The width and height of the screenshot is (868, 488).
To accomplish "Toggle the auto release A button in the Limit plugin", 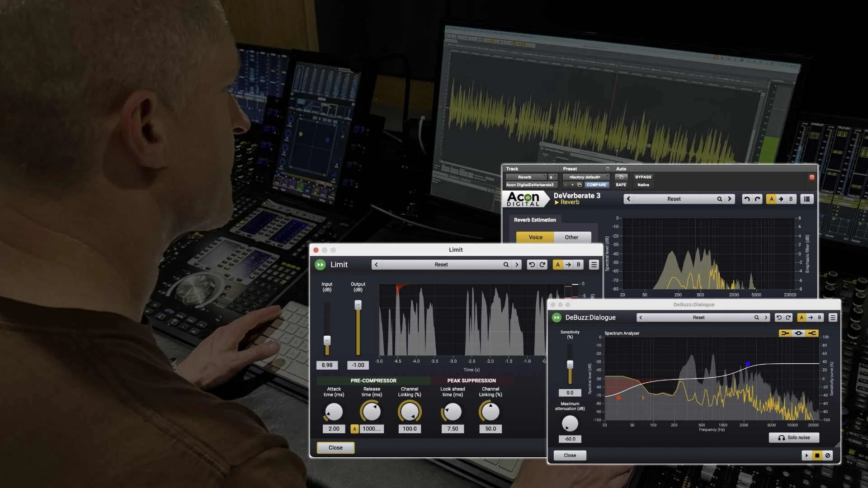I will pyautogui.click(x=354, y=429).
